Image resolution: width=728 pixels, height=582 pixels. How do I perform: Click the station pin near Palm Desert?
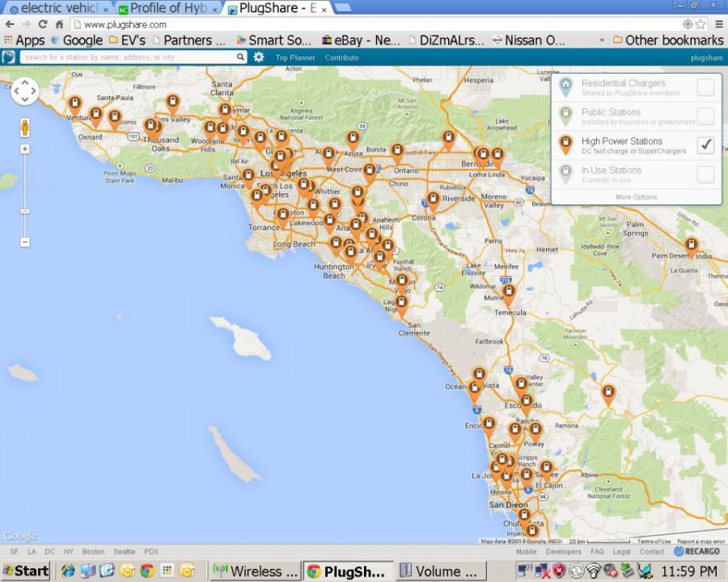click(x=692, y=247)
